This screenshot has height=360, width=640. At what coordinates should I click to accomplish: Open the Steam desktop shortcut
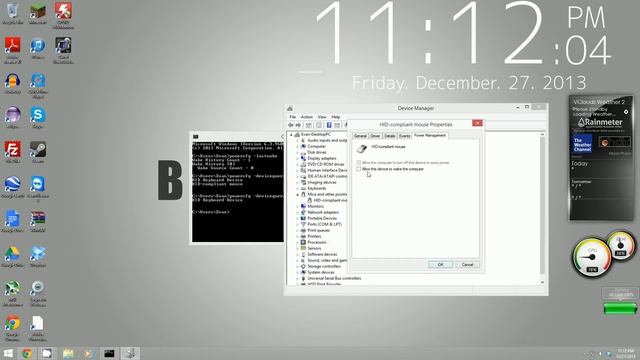coord(38,151)
